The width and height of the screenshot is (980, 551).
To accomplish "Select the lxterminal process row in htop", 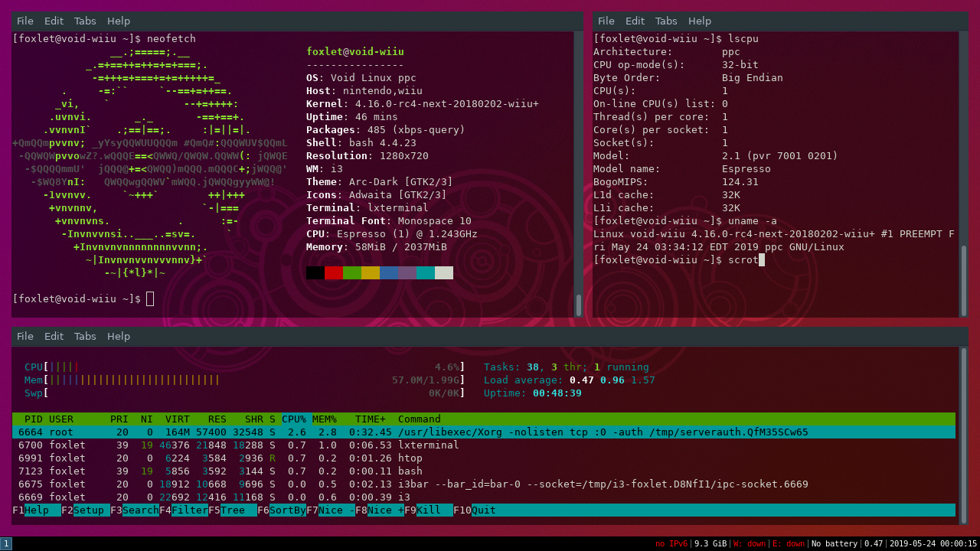I will pyautogui.click(x=484, y=445).
